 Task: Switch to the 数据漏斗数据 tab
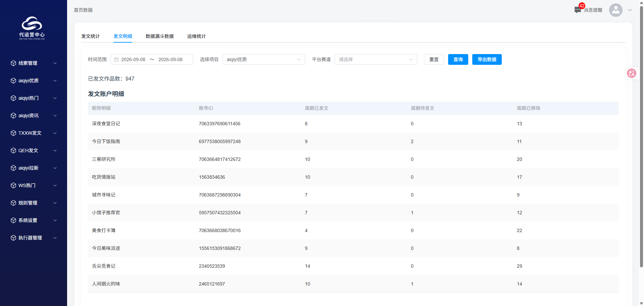click(x=160, y=36)
